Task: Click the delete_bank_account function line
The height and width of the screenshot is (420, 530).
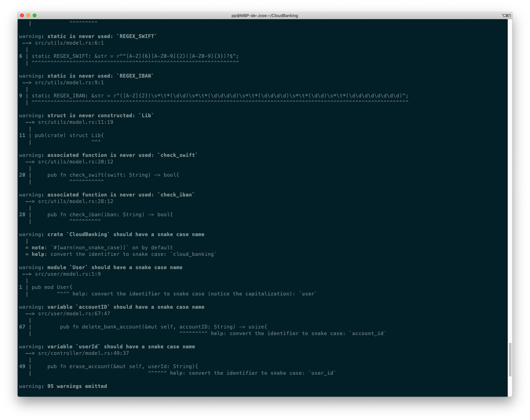Action: [164, 327]
